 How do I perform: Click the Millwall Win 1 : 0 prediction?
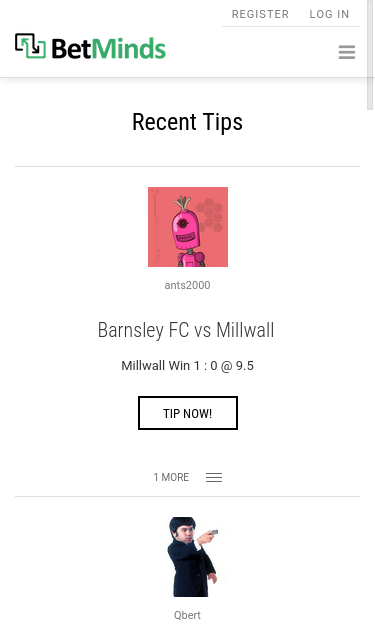(169, 365)
